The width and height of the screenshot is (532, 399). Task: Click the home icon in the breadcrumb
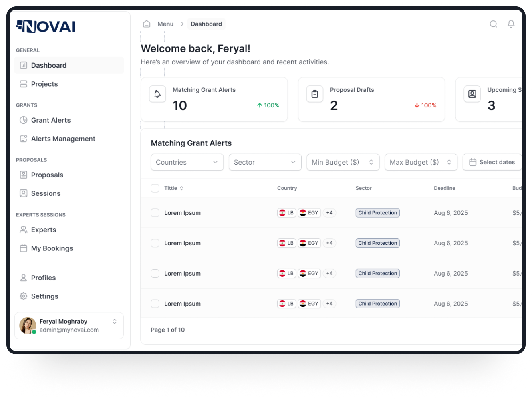[x=147, y=24]
